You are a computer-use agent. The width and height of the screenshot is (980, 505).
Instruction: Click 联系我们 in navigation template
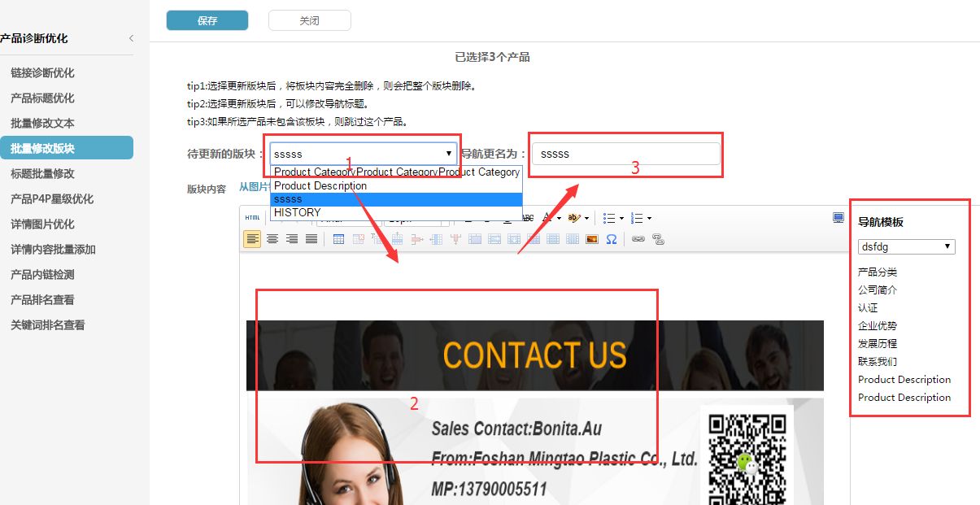(x=878, y=361)
